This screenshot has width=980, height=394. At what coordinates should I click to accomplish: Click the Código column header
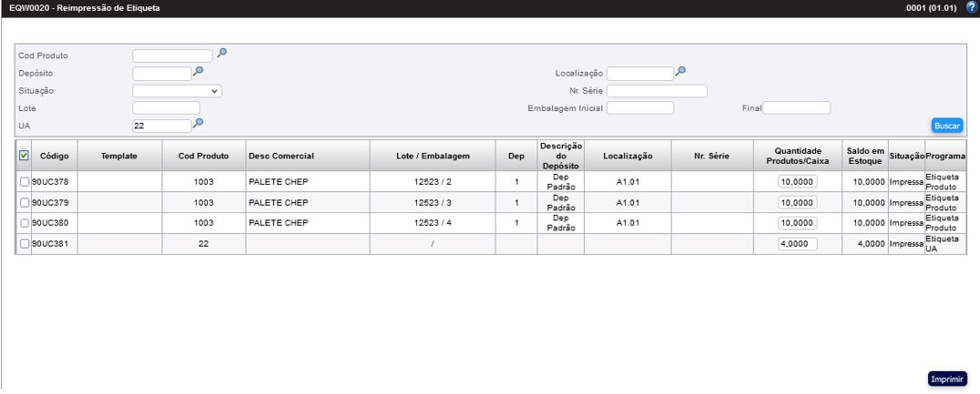pos(54,157)
